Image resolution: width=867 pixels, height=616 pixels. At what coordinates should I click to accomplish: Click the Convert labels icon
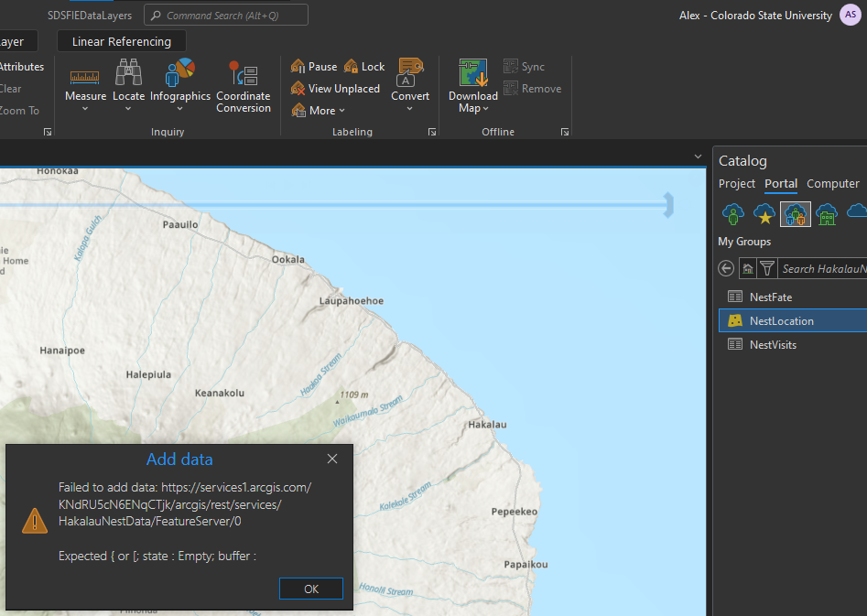[410, 72]
